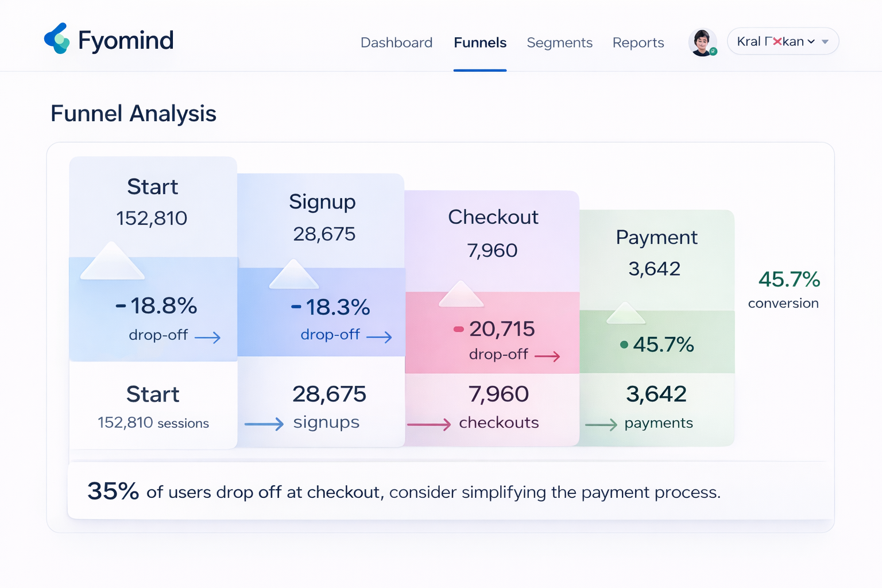Screen dimensions: 882x588
Task: Click the blue arrow beside Signup drop-off
Action: pyautogui.click(x=379, y=337)
